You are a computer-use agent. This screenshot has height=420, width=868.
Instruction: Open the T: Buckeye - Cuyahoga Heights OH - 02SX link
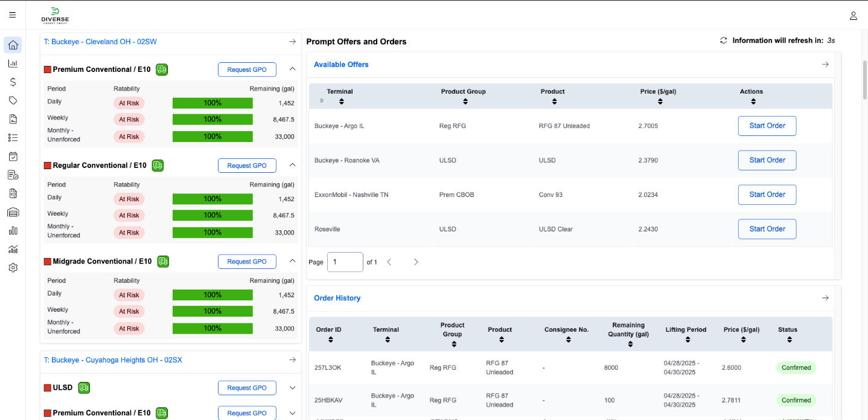tap(113, 360)
